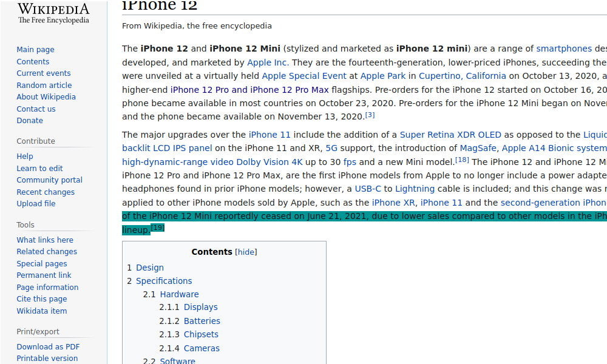Open the fps link

350,162
